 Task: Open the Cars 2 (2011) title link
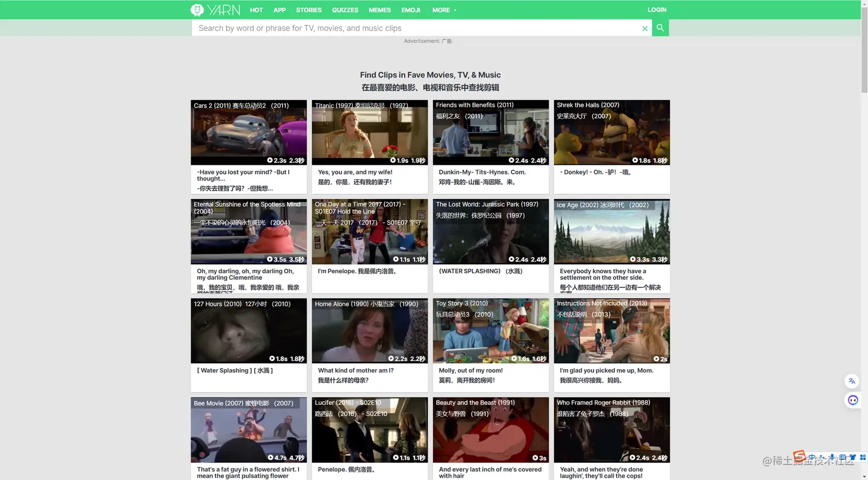[x=241, y=106]
